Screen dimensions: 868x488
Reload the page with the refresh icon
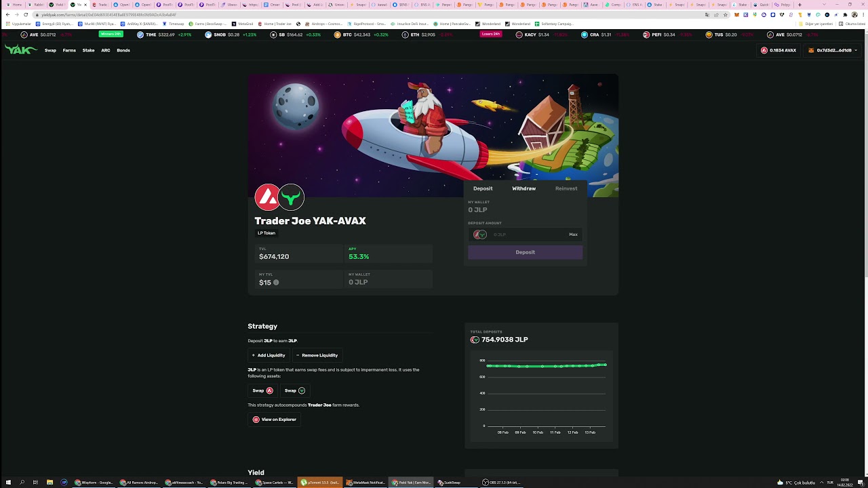[x=26, y=14]
